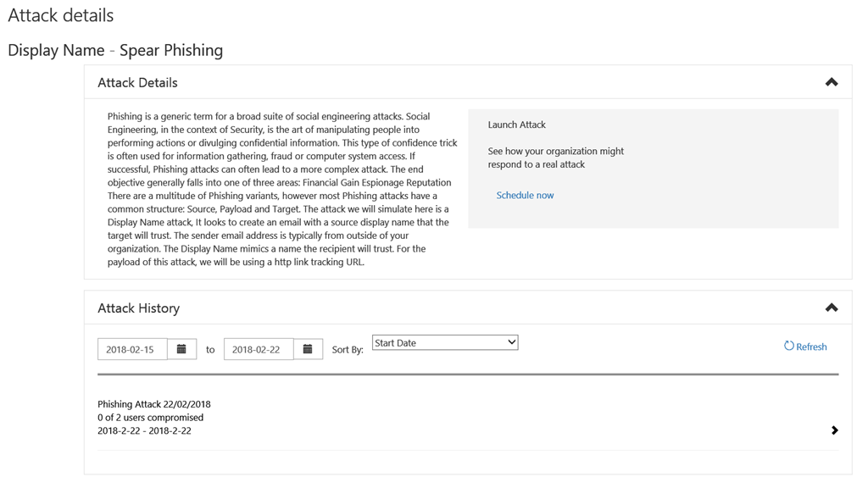Screen dimensions: 868x488
Task: Click the Refresh text link
Action: click(x=811, y=347)
